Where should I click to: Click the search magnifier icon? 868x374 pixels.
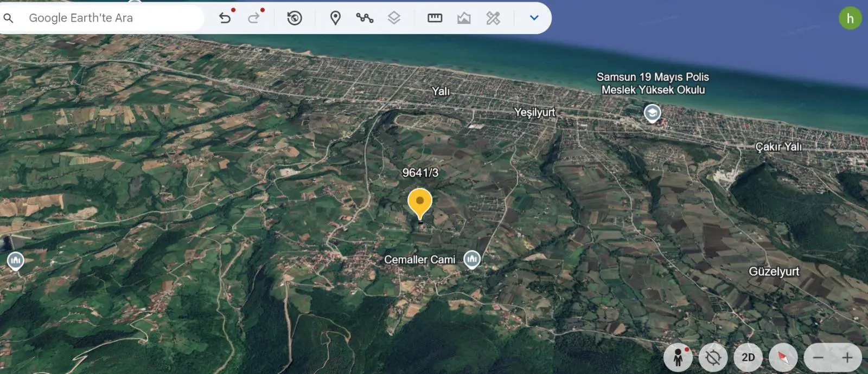[x=8, y=18]
